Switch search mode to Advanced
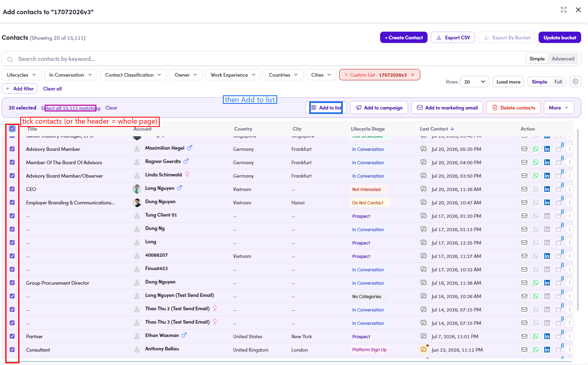 pos(563,59)
